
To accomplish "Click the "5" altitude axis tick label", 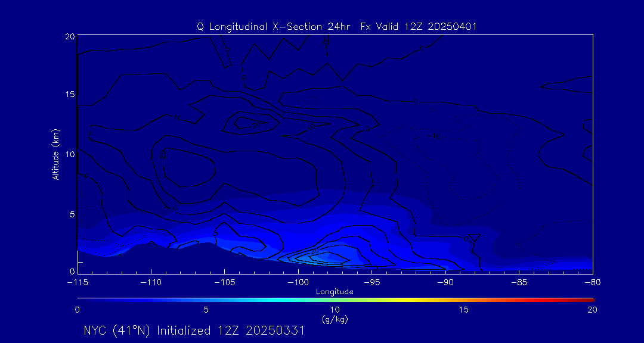I will click(72, 214).
